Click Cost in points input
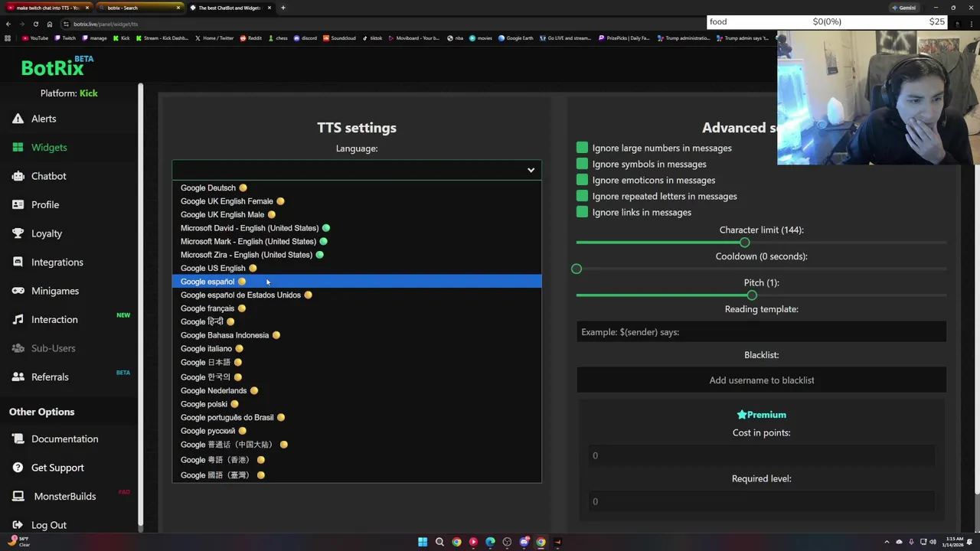 [x=762, y=455]
